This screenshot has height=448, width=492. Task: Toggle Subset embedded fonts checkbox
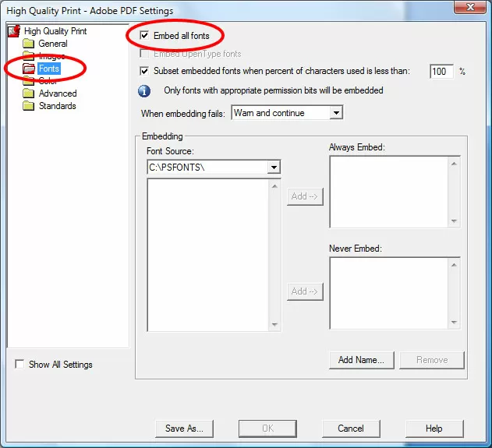[144, 71]
